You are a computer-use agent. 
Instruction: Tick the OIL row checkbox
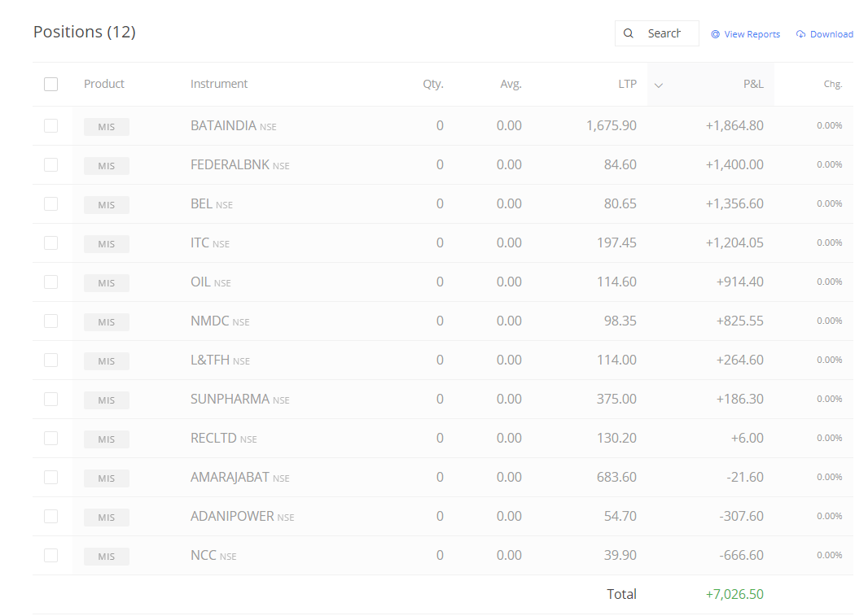pyautogui.click(x=51, y=282)
